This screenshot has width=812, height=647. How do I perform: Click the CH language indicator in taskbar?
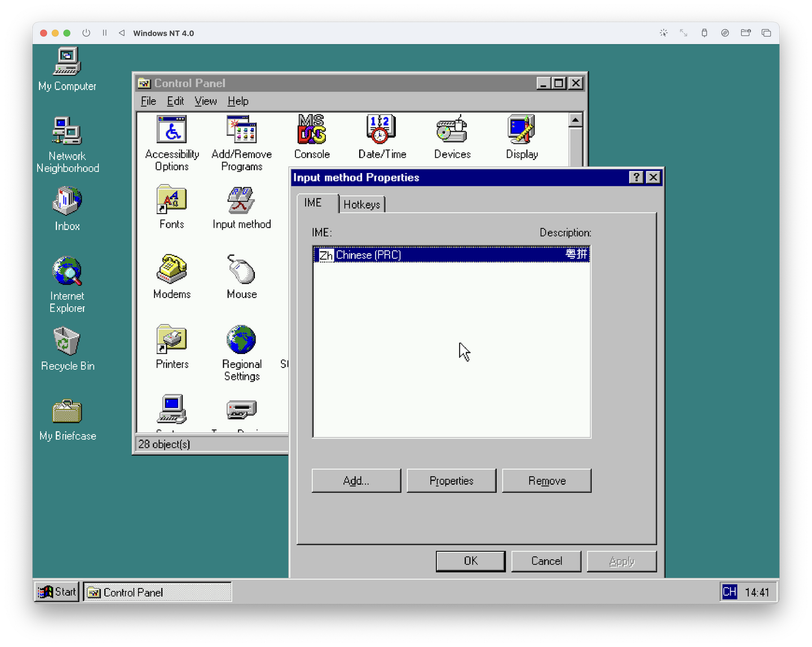coord(730,592)
